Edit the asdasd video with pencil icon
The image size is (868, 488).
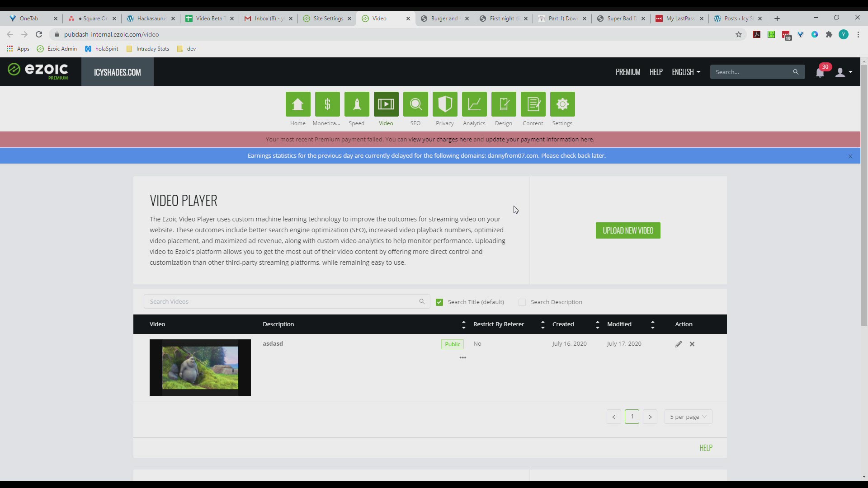click(x=679, y=344)
